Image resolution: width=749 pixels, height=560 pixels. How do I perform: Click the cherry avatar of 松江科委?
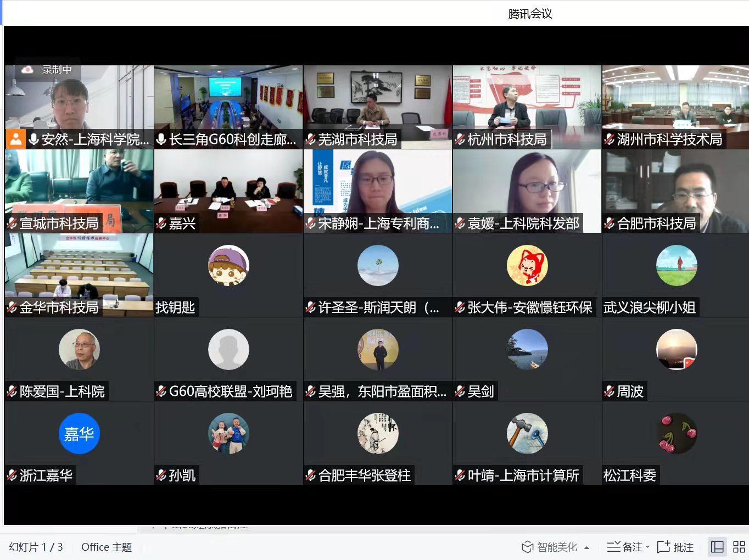tap(677, 434)
